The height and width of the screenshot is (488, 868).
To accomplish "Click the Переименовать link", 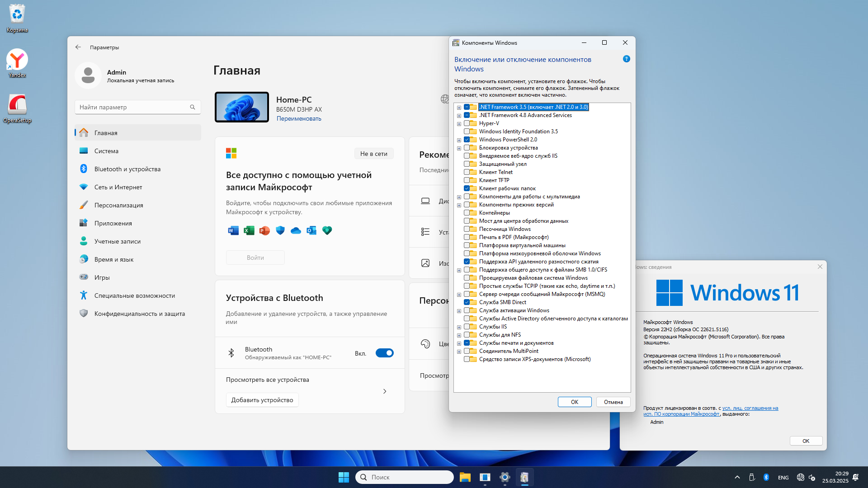I will (298, 118).
